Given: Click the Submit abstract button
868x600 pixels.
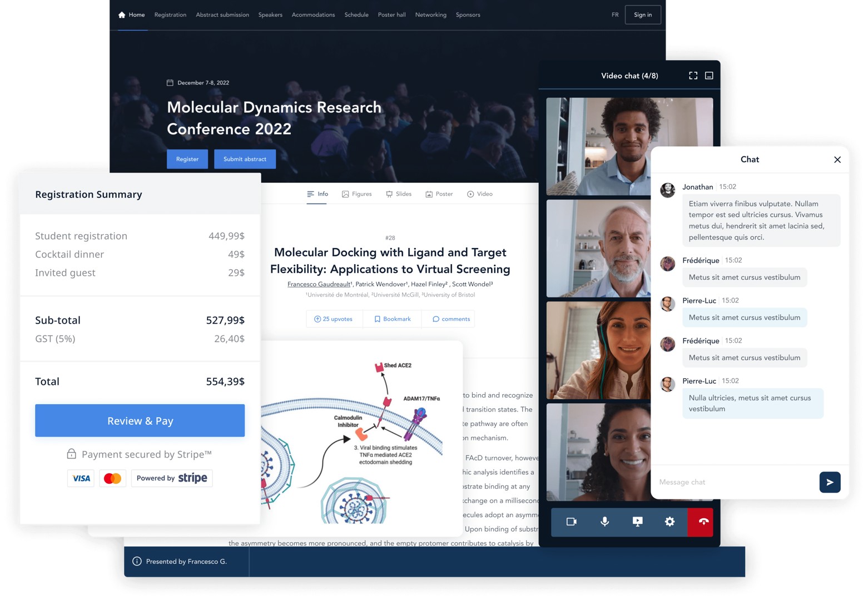Looking at the screenshot, I should 245,159.
